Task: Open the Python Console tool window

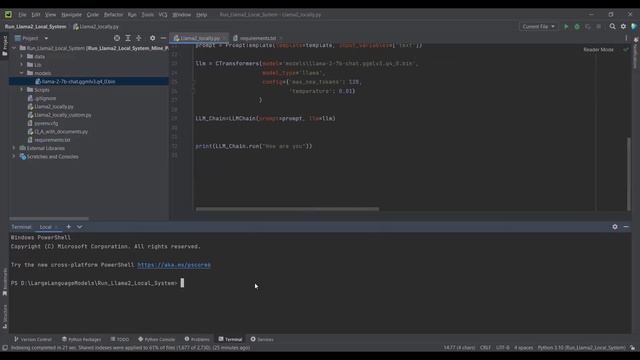Action: (156, 339)
